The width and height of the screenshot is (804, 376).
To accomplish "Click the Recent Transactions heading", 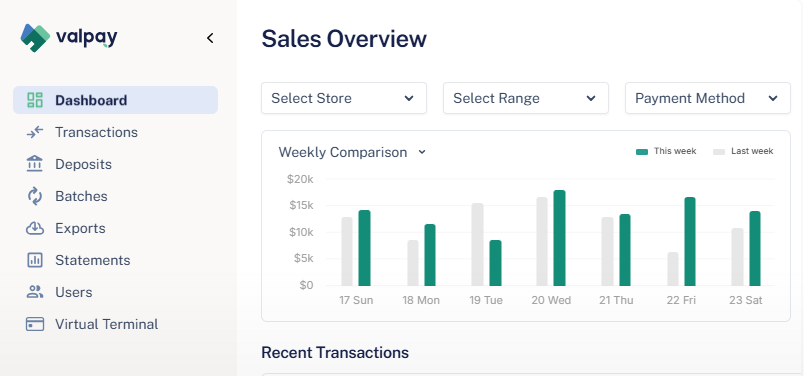I will pos(335,352).
